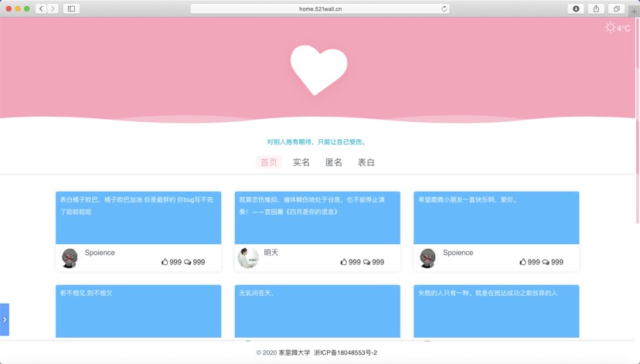This screenshot has width=640, height=364.
Task: Toggle the Safari sidebar button
Action: tap(71, 9)
